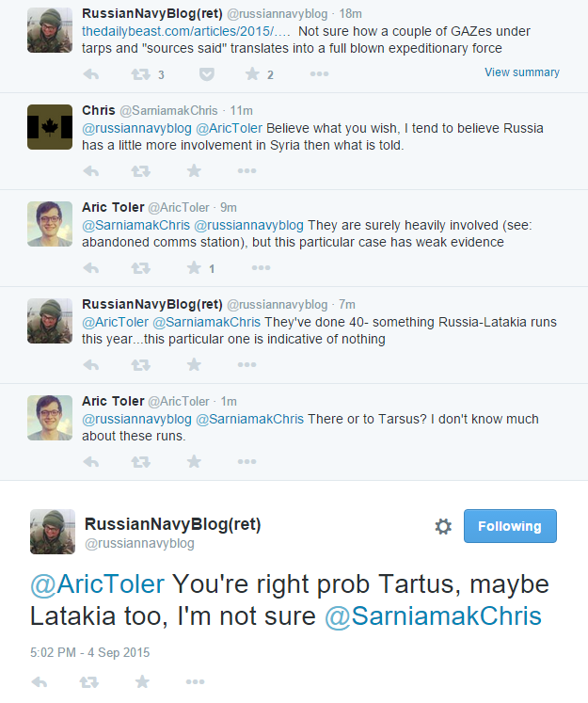Retweet the first RussianNavyBlog tweet about GAZes
This screenshot has width=588, height=703.
(x=141, y=73)
